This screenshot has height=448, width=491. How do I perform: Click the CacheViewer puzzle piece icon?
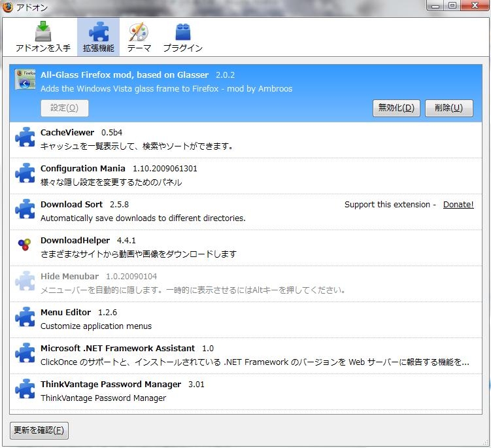click(25, 137)
